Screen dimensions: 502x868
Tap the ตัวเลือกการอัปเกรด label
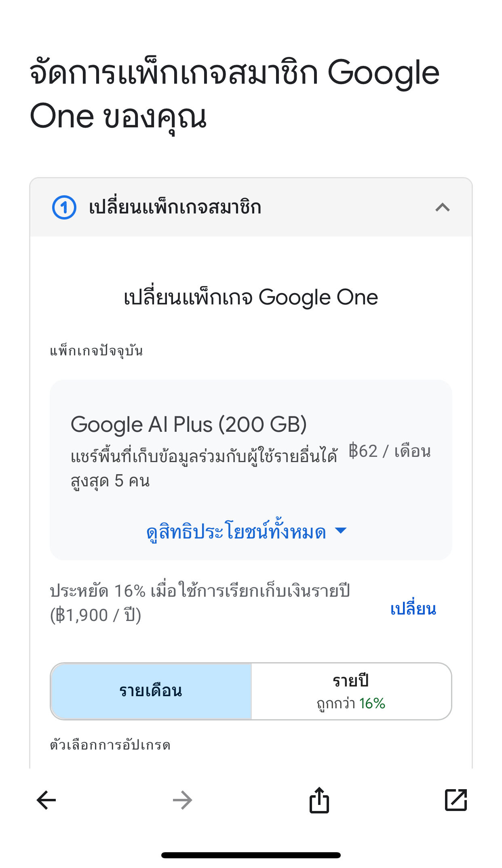point(110,745)
